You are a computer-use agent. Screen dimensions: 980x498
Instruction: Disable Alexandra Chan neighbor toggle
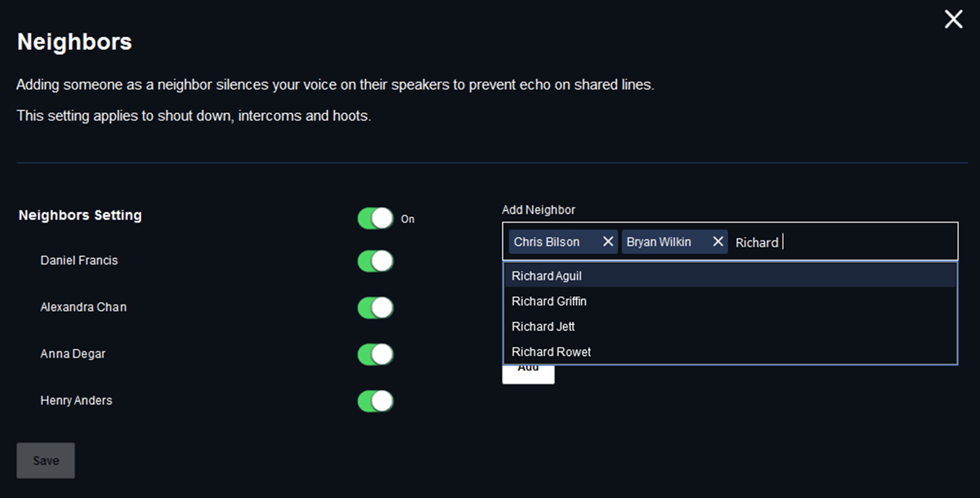click(x=375, y=308)
